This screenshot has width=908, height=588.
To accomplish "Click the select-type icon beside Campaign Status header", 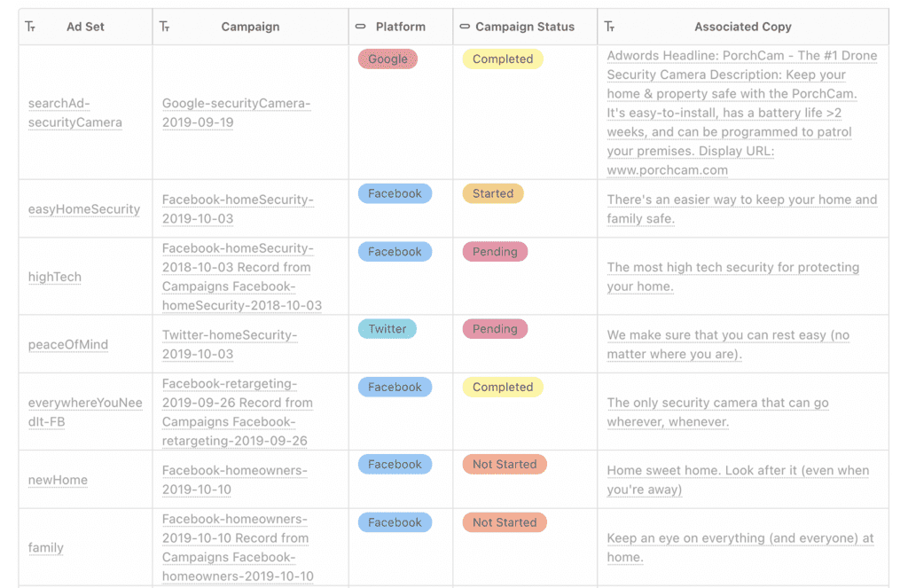I will click(x=465, y=27).
